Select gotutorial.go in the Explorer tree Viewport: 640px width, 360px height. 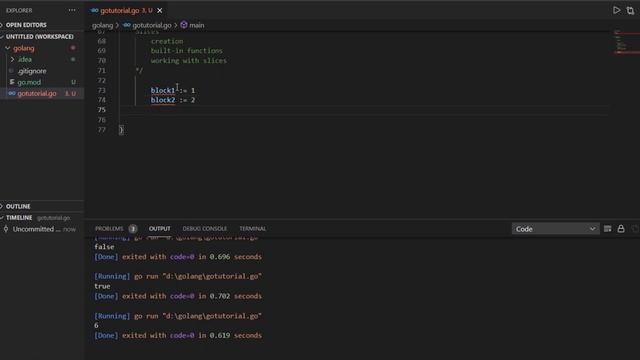(42, 93)
